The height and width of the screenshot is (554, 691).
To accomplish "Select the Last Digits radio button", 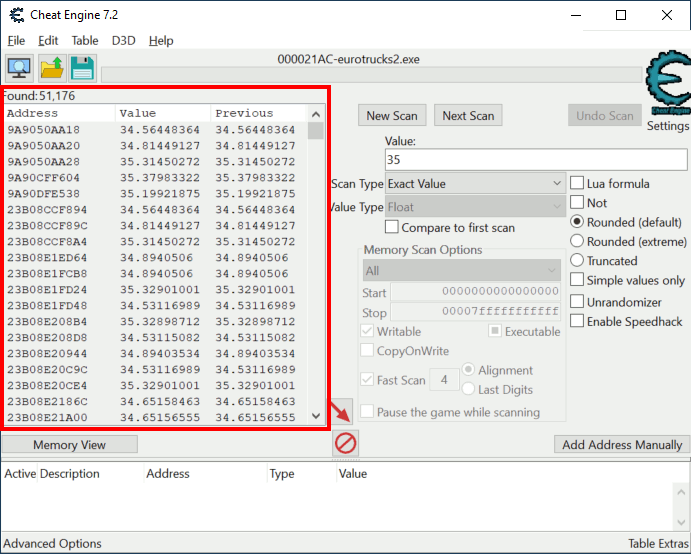I will tap(468, 389).
